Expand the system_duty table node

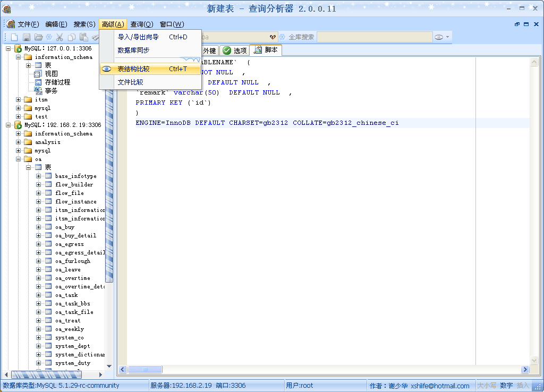38,363
